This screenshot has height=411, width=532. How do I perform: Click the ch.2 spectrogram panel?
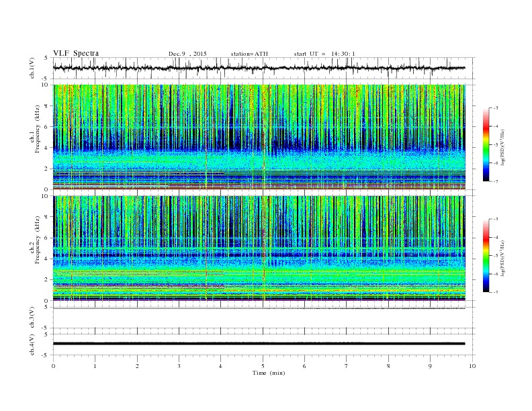[x=259, y=248]
